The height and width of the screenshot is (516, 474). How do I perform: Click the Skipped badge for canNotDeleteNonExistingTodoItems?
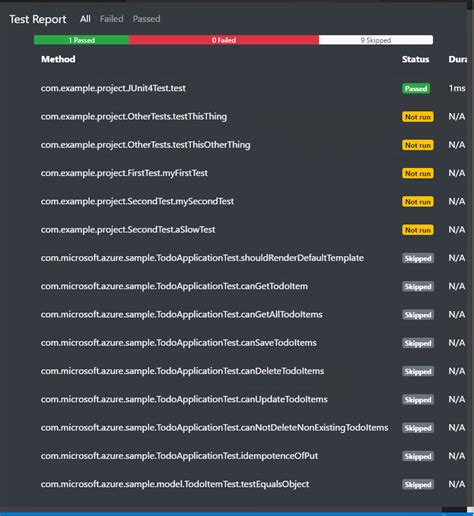[x=418, y=428]
